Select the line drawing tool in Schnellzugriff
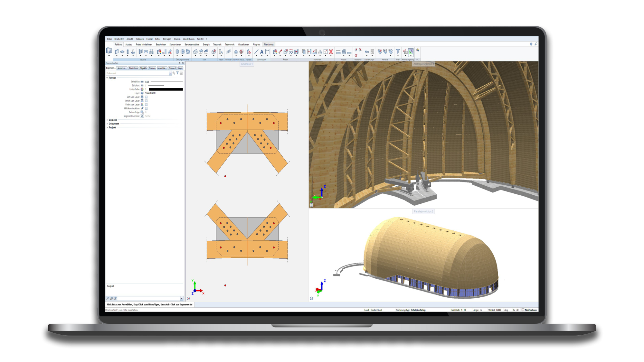The width and height of the screenshot is (644, 362). [256, 52]
